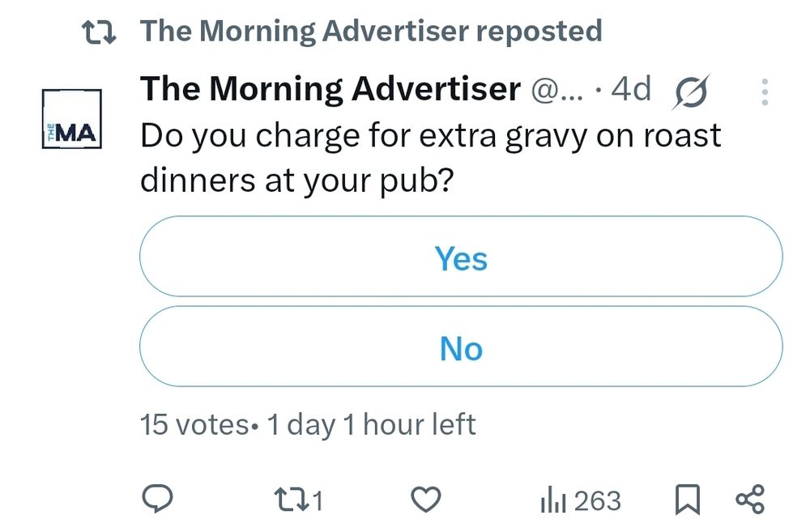
Task: Click the repost arrows icon beside reposted label
Action: pos(99,32)
